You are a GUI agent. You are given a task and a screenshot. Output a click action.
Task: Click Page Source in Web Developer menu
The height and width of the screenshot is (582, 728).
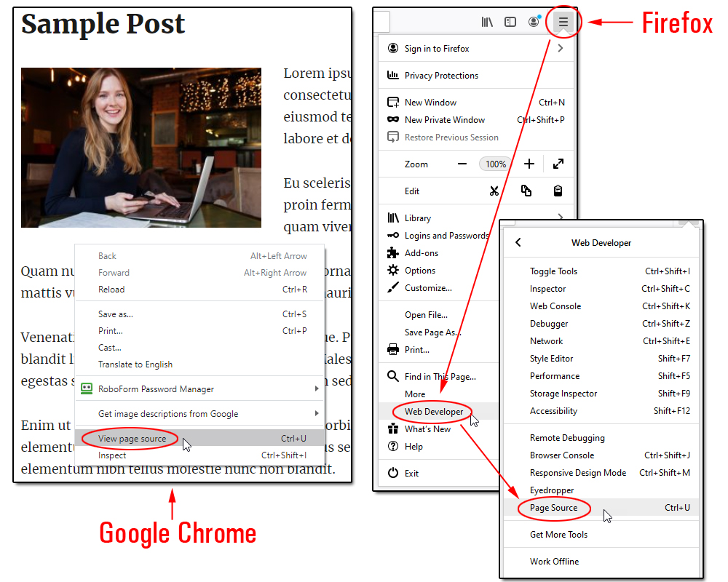(x=601, y=508)
